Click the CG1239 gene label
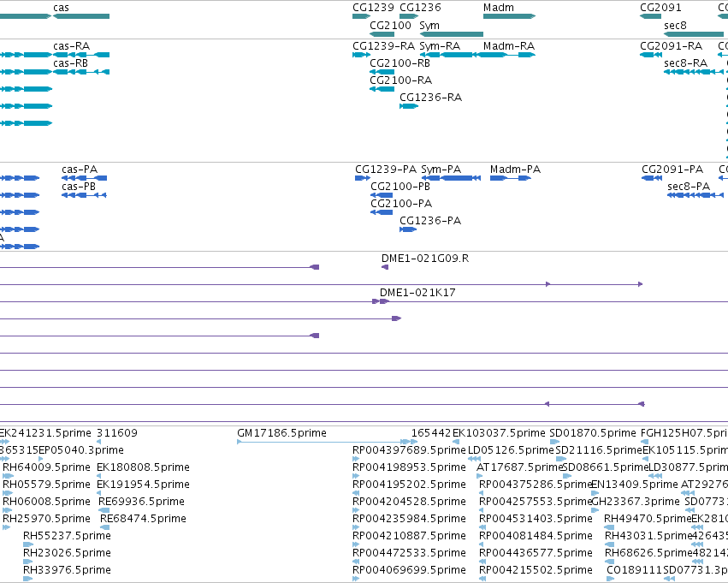The image size is (728, 583). click(x=373, y=8)
